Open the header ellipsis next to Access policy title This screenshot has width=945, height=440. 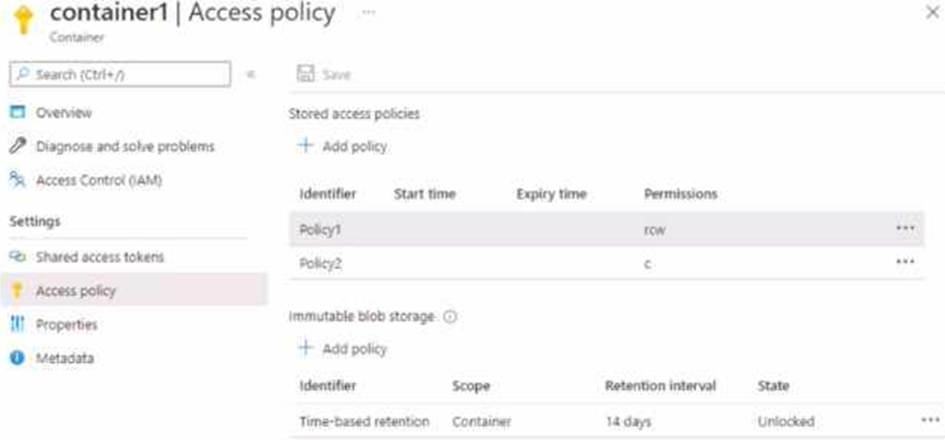click(x=369, y=12)
